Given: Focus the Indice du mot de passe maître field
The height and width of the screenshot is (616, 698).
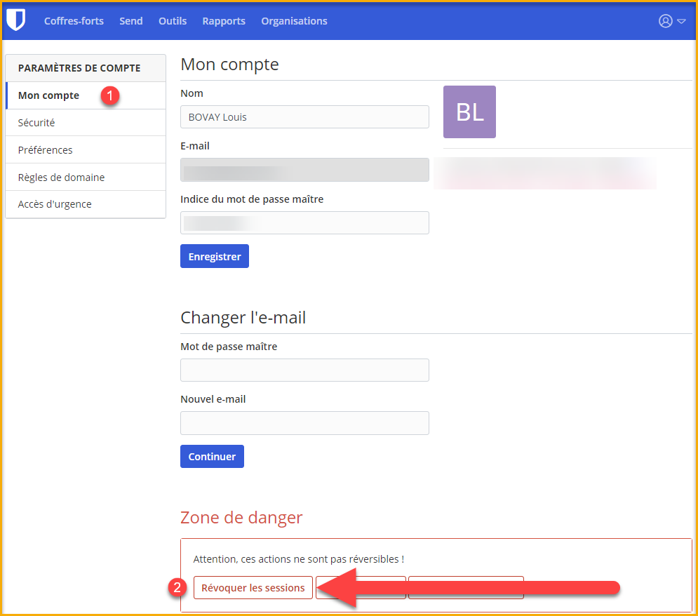Looking at the screenshot, I should click(304, 223).
